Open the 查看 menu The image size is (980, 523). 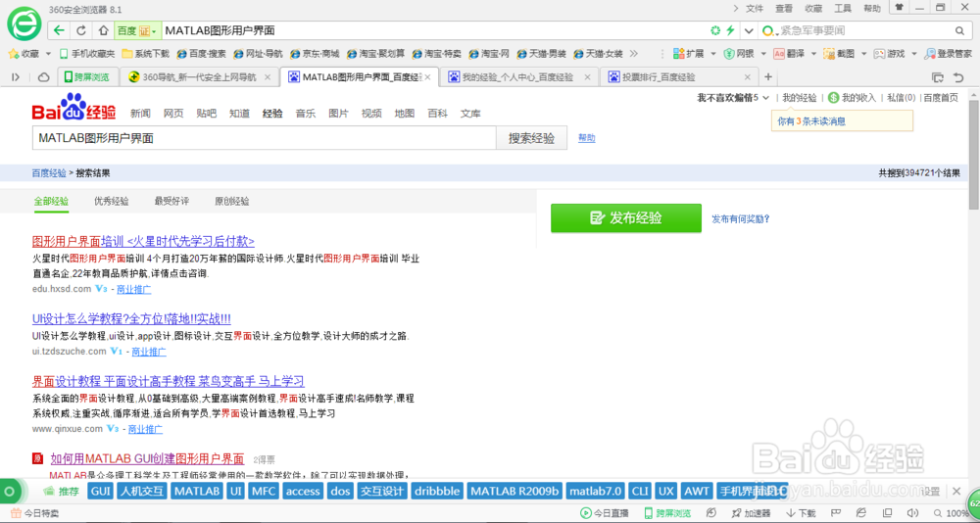(784, 8)
